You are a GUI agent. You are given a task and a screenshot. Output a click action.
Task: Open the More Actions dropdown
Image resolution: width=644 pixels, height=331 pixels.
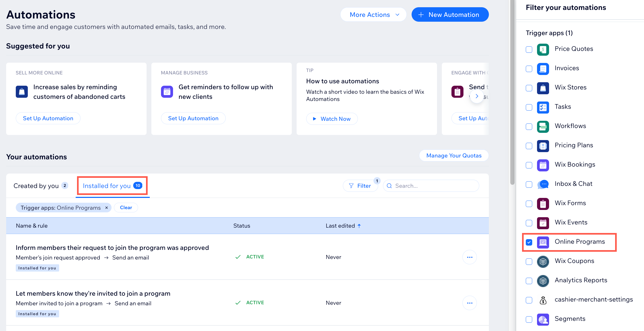pos(373,15)
